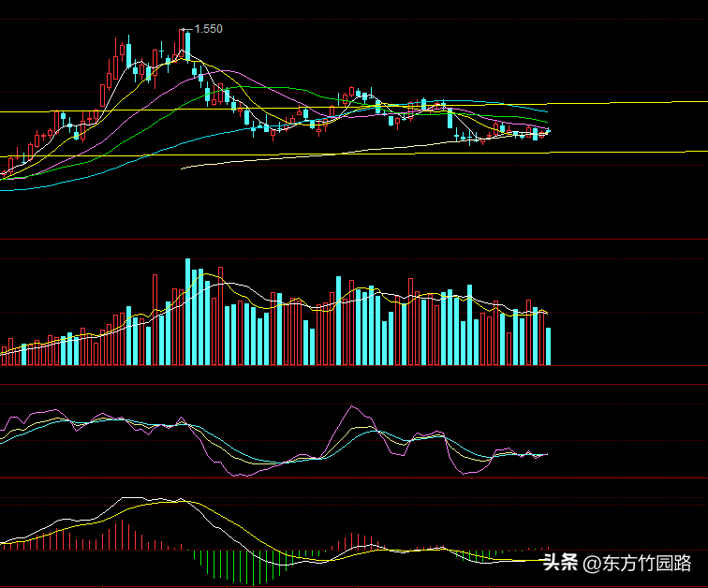
Task: Click the tallest red MACD histogram bar
Action: tap(123, 535)
